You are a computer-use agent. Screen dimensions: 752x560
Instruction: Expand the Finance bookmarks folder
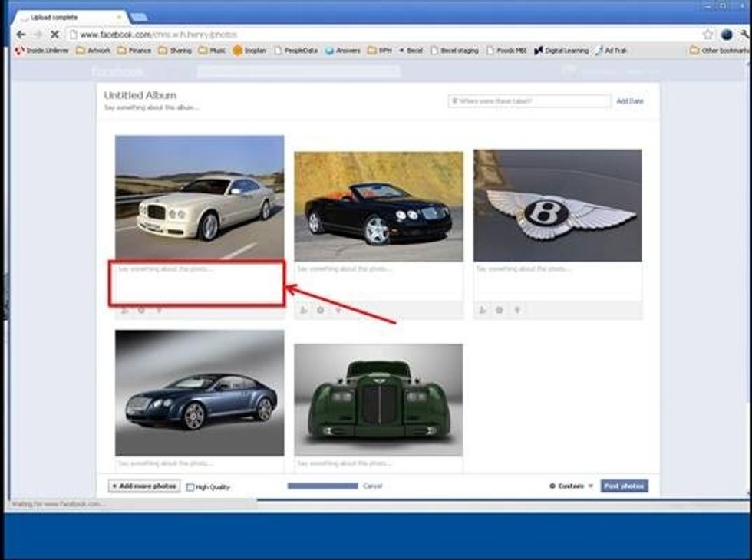(134, 51)
